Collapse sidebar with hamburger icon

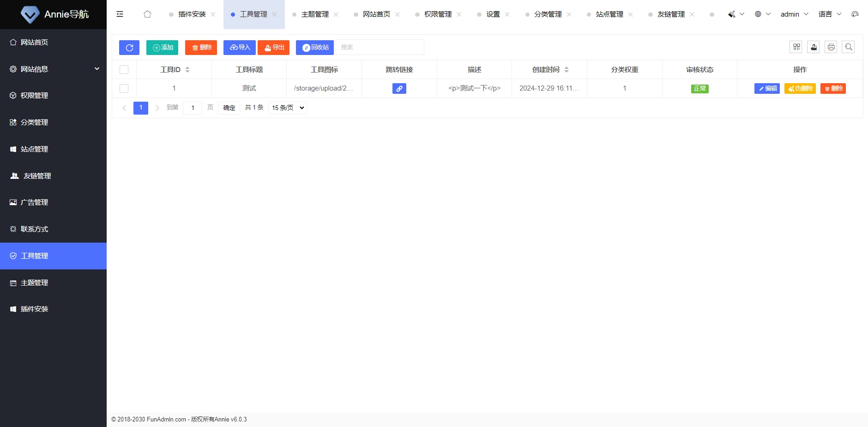pyautogui.click(x=120, y=14)
